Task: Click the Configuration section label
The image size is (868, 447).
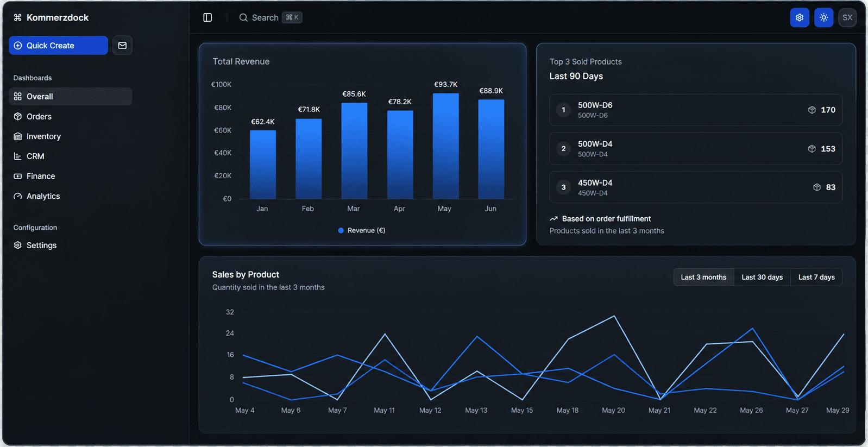Action: [x=35, y=228]
